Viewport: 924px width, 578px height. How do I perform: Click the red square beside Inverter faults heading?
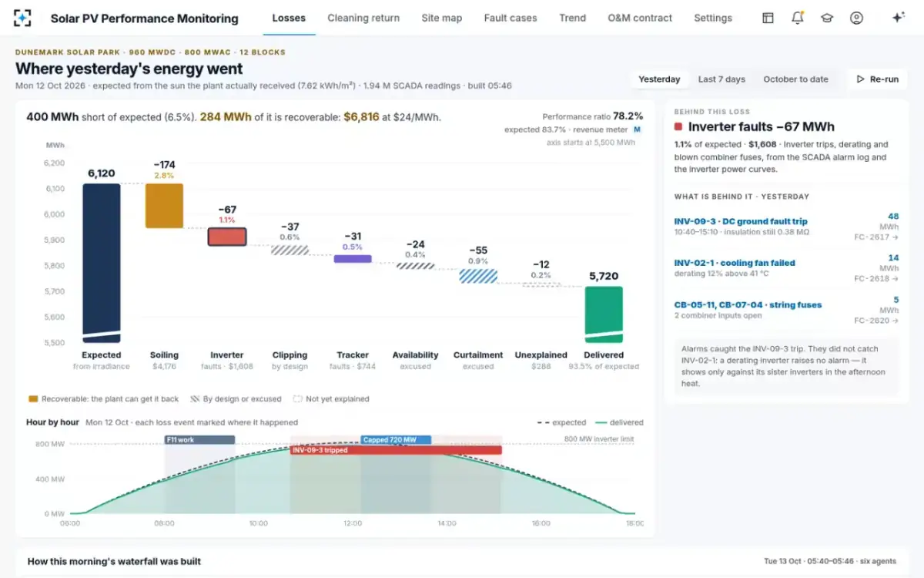point(678,127)
